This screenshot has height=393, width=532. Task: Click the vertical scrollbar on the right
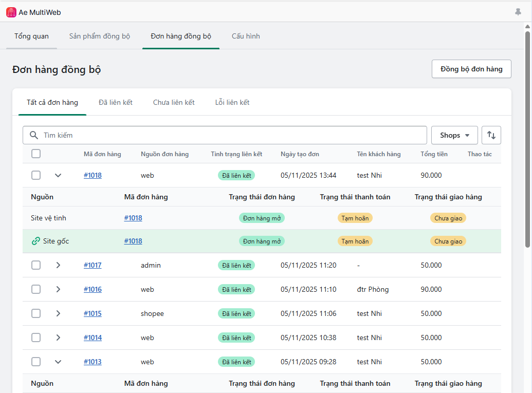point(527,139)
